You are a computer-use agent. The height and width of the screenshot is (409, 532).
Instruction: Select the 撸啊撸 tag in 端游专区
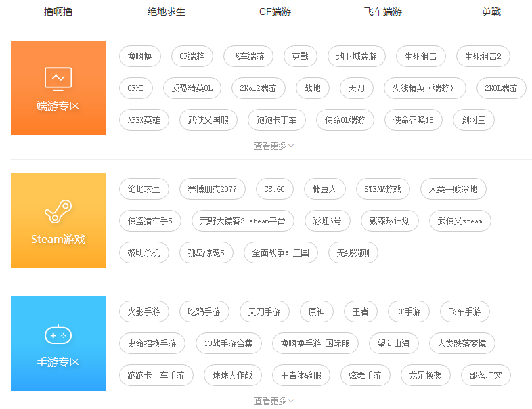click(140, 56)
